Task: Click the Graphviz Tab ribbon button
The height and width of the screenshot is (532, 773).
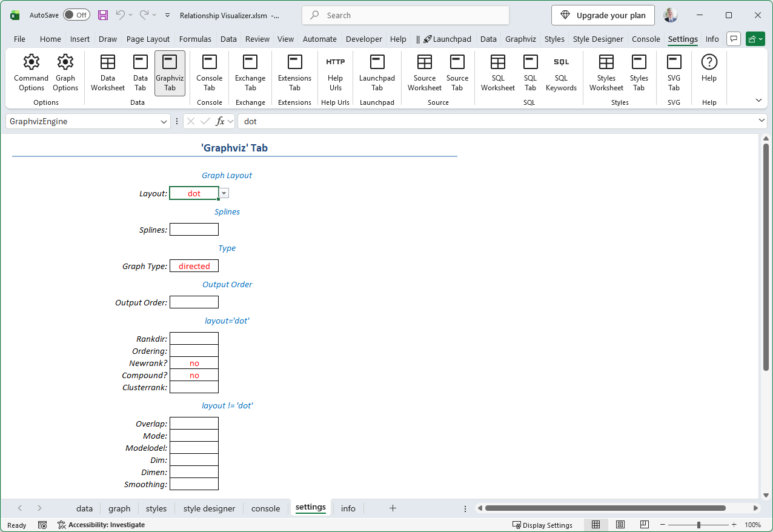Action: (170, 73)
